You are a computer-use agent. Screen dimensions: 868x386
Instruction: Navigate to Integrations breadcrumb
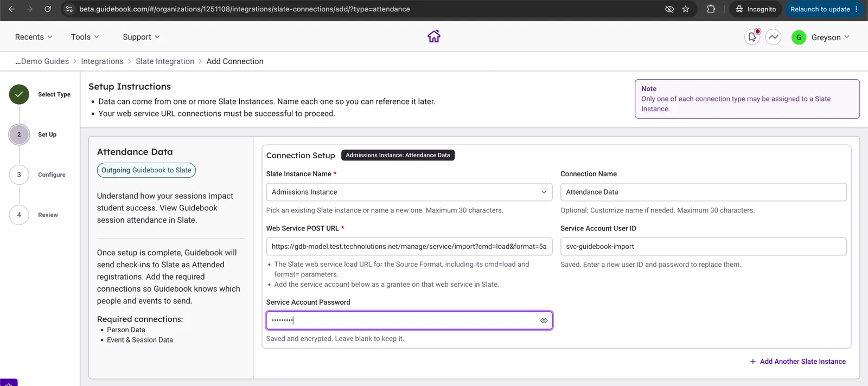pyautogui.click(x=102, y=61)
